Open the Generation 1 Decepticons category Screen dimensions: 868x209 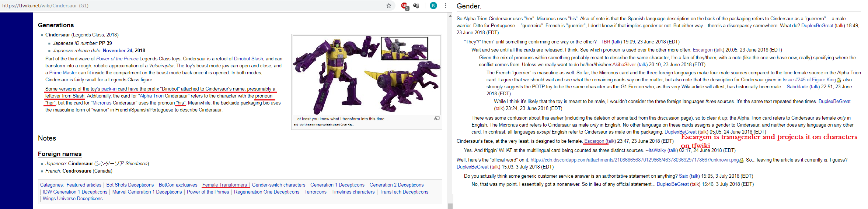pos(337,185)
